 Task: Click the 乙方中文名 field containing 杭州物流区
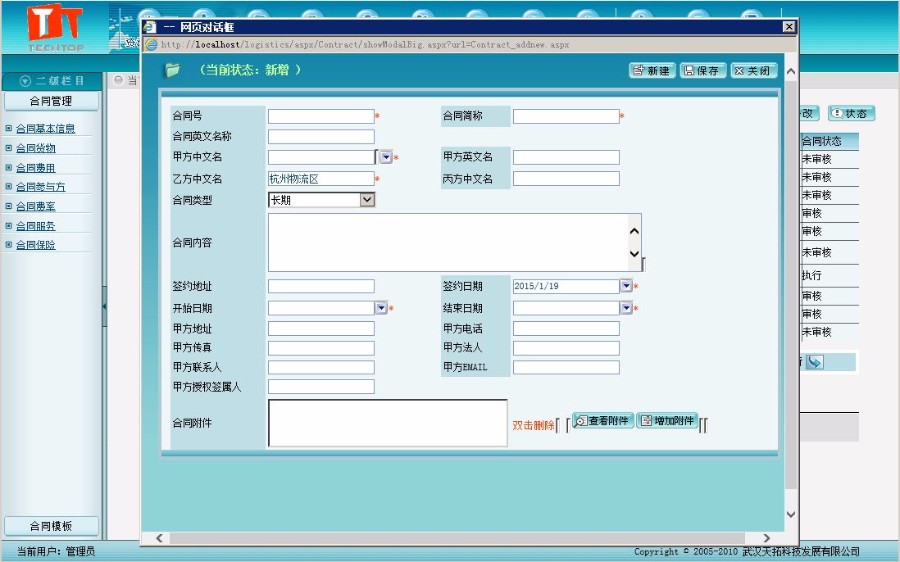[321, 179]
